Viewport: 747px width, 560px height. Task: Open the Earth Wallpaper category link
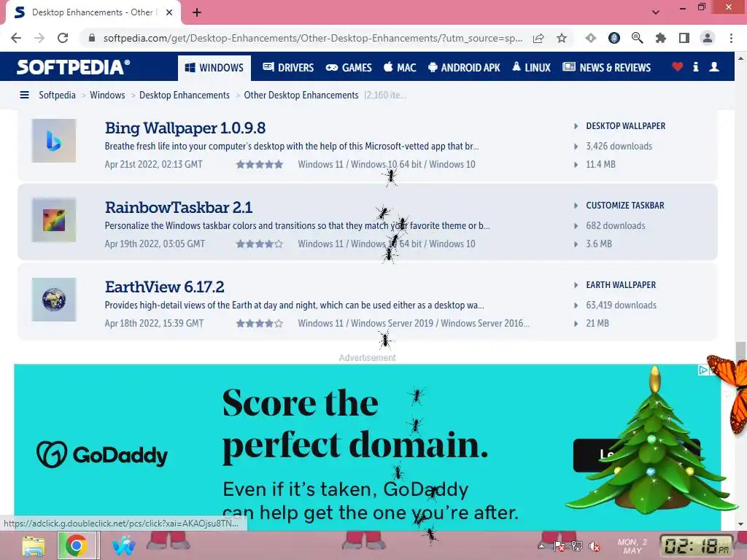coord(621,285)
